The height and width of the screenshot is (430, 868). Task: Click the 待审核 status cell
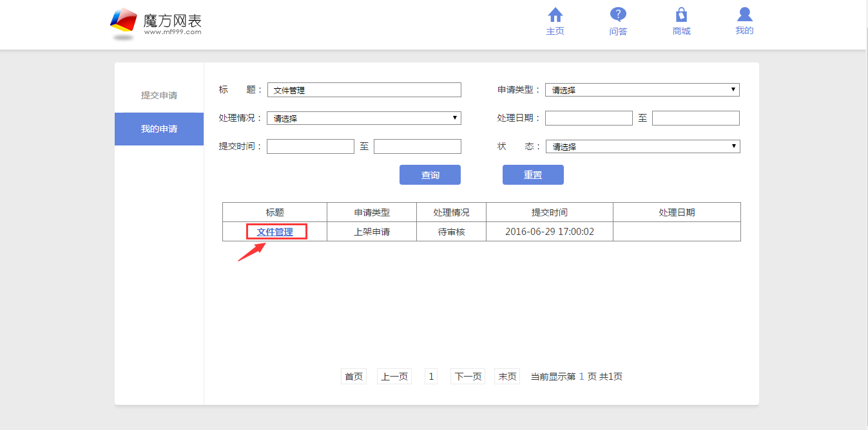coord(451,232)
